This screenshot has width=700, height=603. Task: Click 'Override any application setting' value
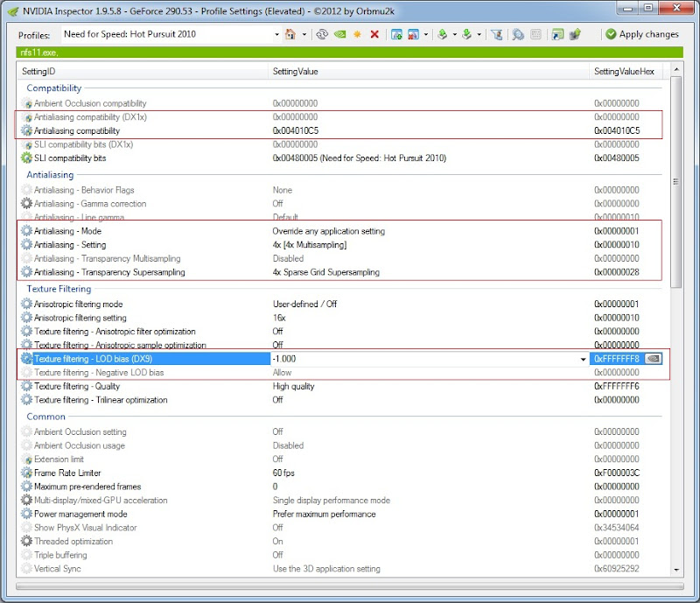[x=329, y=231]
